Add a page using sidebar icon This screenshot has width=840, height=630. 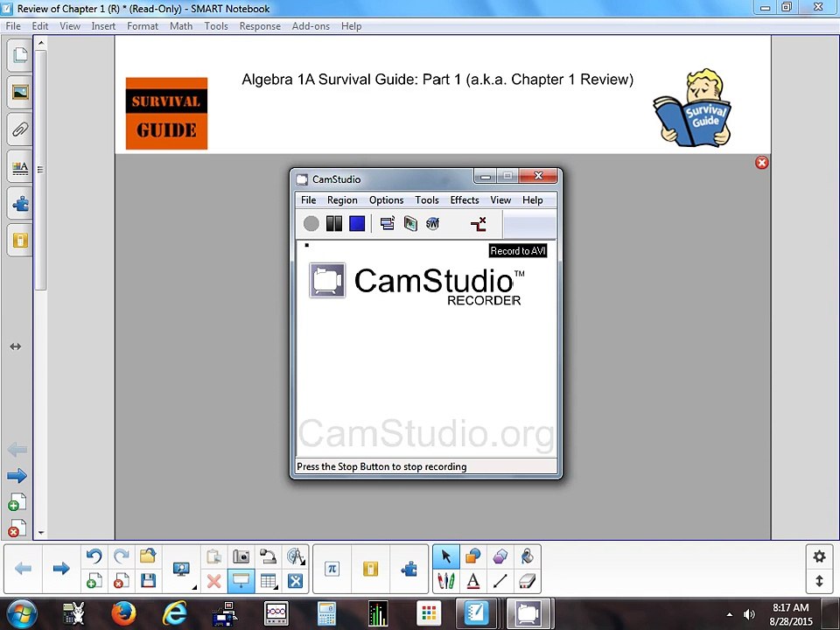click(x=17, y=502)
